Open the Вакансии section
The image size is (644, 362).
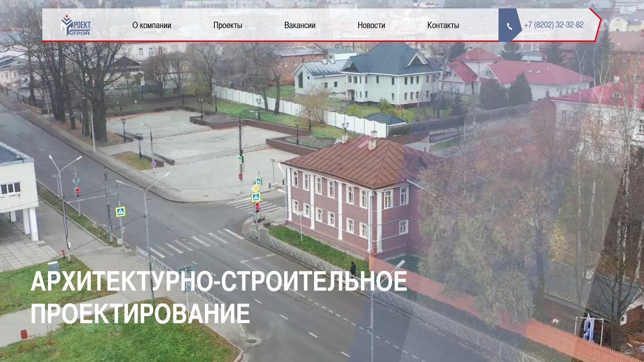coord(300,25)
